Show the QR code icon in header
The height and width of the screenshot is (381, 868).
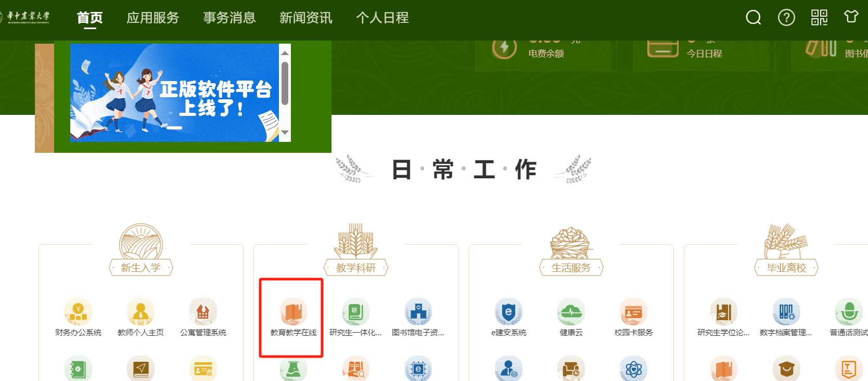click(819, 18)
